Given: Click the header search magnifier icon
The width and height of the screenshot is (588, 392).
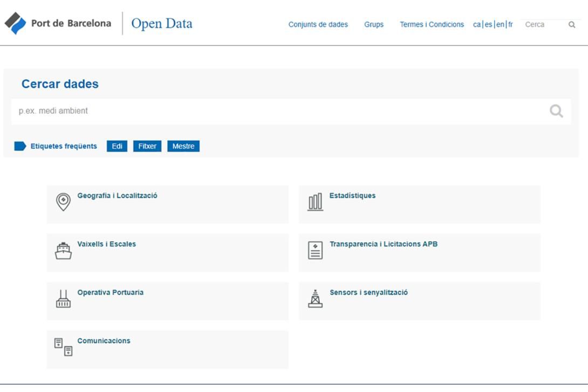Looking at the screenshot, I should (571, 25).
